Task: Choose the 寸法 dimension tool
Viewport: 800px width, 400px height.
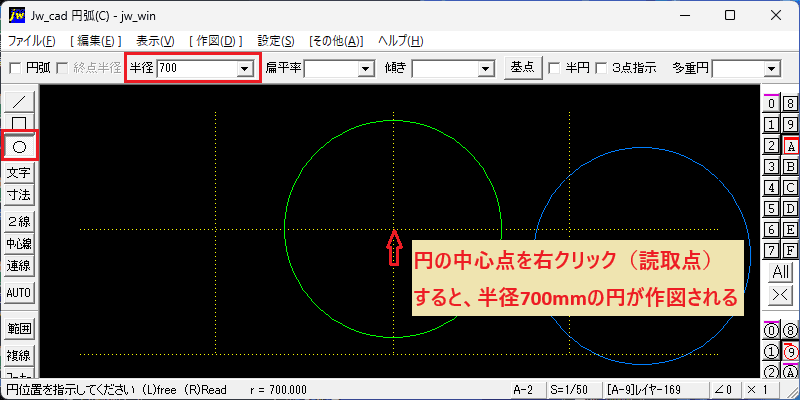Action: [19, 195]
